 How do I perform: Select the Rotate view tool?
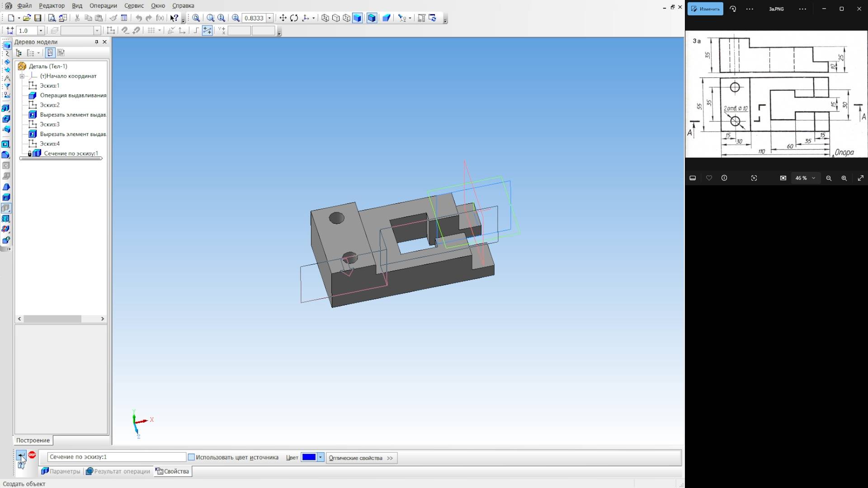[x=294, y=18]
